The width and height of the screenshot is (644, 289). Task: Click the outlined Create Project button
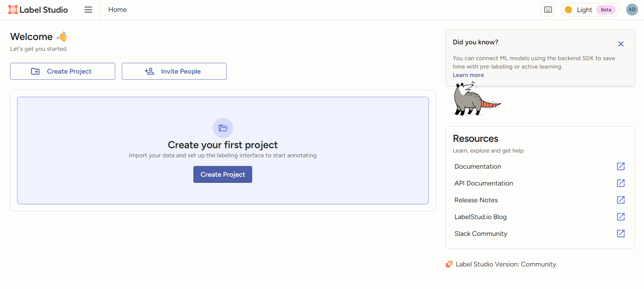tap(62, 71)
